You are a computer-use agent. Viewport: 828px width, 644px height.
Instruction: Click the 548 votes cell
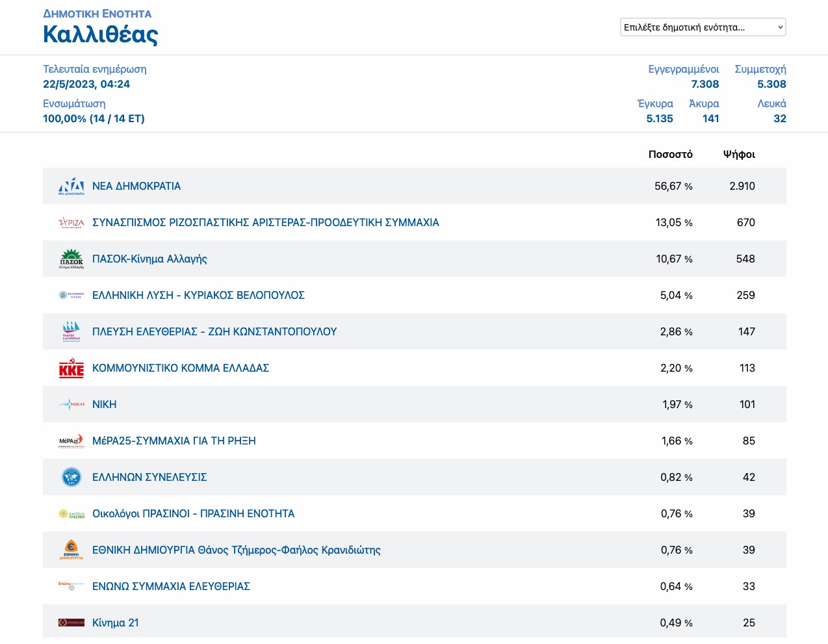point(745,259)
